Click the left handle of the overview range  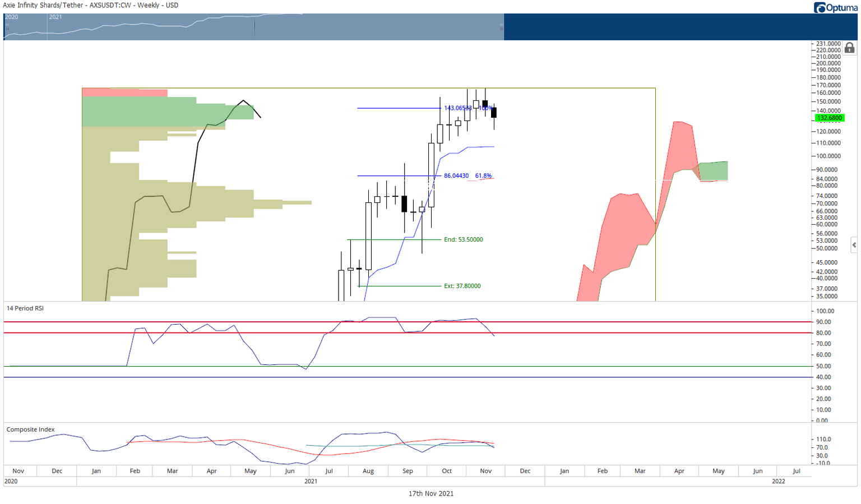pyautogui.click(x=7, y=26)
